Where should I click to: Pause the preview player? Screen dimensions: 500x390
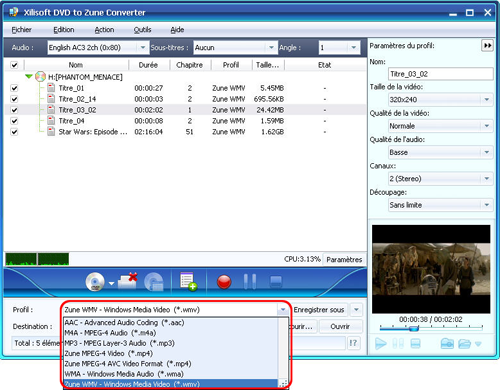[x=398, y=344]
